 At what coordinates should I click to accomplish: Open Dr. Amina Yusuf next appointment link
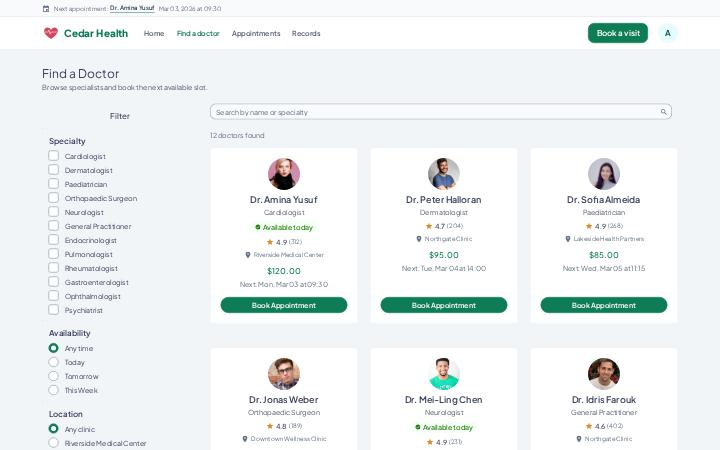click(x=132, y=8)
